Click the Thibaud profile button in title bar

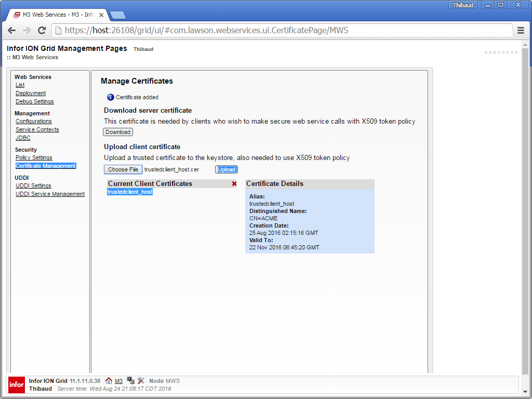463,5
